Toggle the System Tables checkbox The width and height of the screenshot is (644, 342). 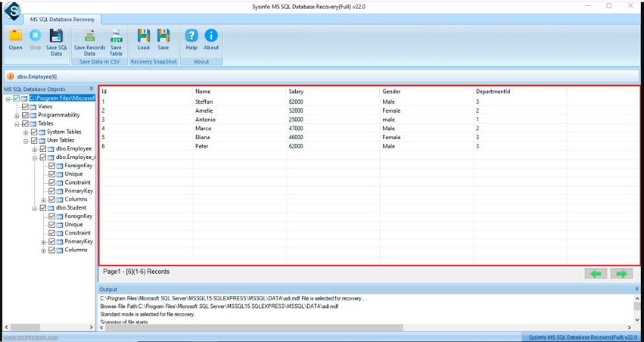pos(34,132)
